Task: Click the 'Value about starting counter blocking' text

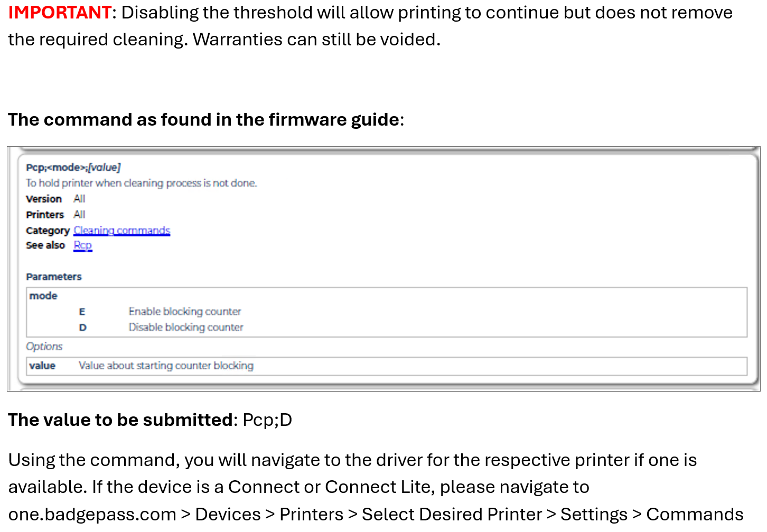Action: tap(166, 366)
